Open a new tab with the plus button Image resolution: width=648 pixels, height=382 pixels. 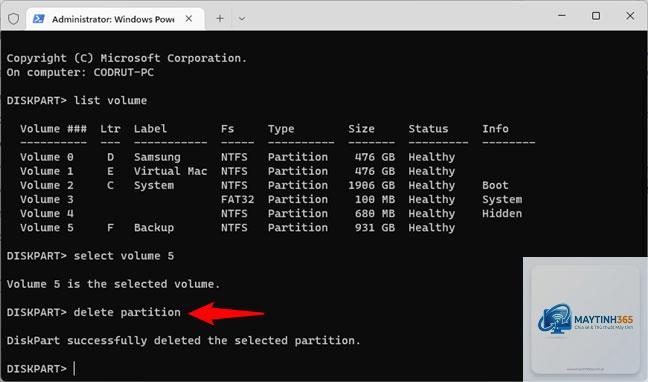(x=220, y=19)
